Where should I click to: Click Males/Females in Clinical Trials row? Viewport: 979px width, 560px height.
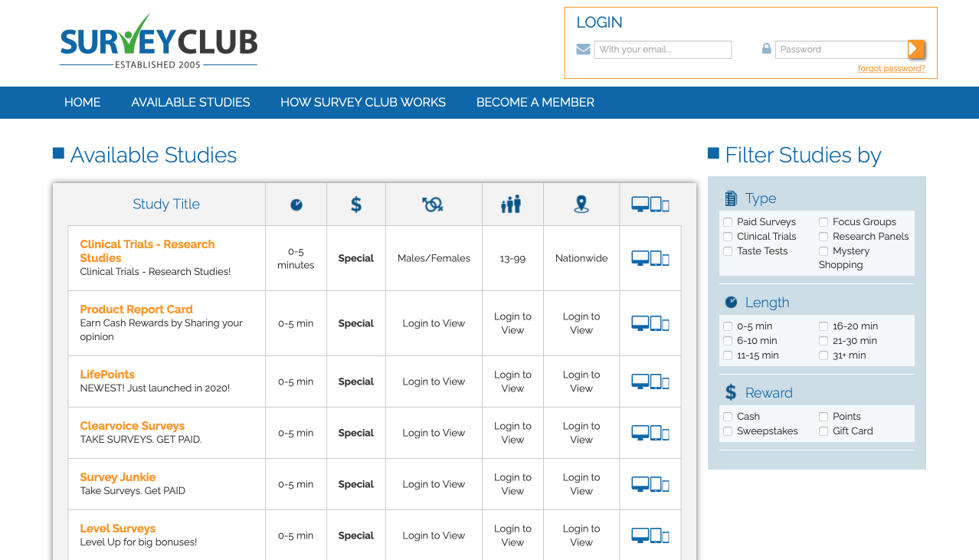(x=434, y=258)
